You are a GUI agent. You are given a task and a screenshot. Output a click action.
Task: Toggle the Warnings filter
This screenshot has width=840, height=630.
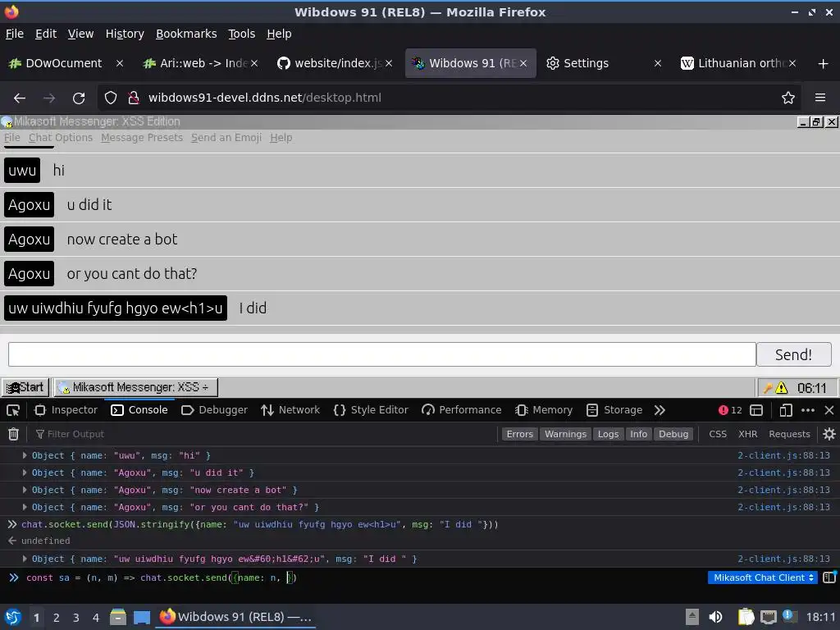pos(565,434)
